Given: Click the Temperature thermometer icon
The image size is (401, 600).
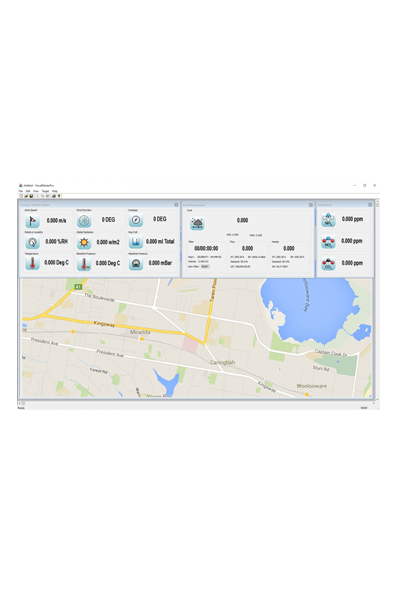Looking at the screenshot, I should (32, 263).
